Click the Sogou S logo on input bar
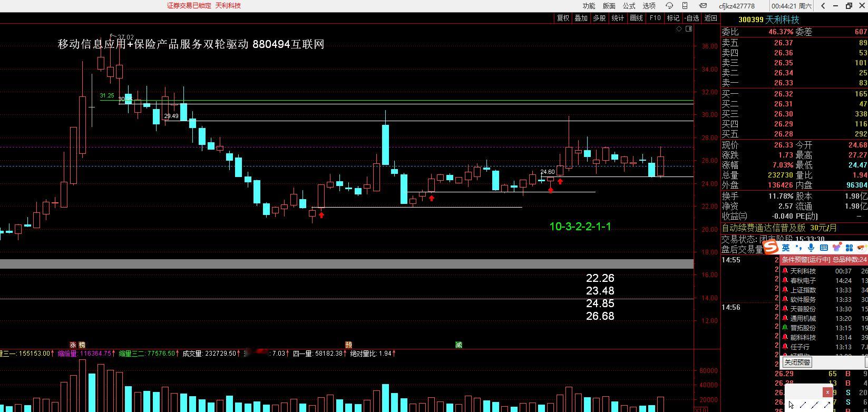Viewport: 868px width, 412px height. [771, 248]
